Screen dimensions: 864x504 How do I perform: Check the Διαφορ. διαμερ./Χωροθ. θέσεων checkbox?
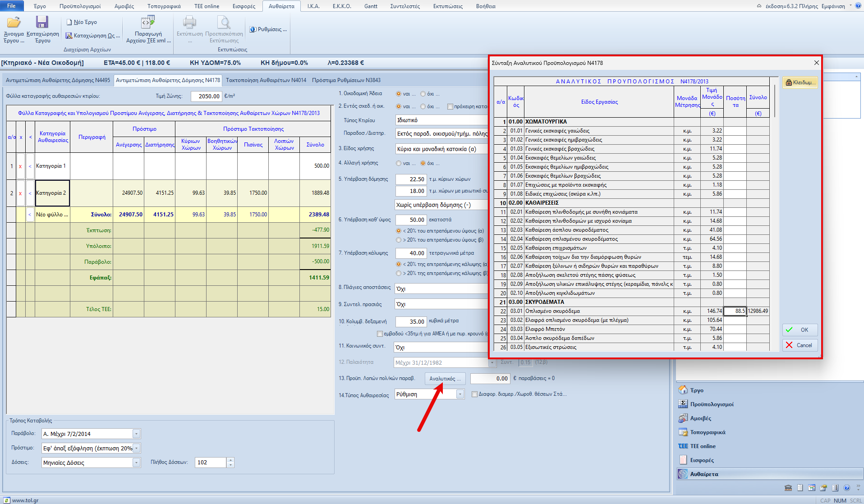coord(474,394)
